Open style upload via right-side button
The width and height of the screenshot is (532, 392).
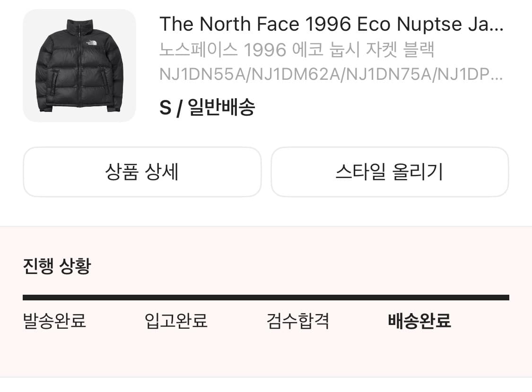pyautogui.click(x=389, y=172)
